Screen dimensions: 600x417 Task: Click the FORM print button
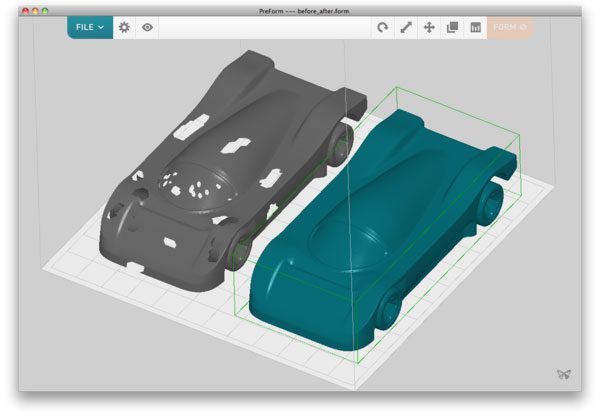tap(510, 27)
